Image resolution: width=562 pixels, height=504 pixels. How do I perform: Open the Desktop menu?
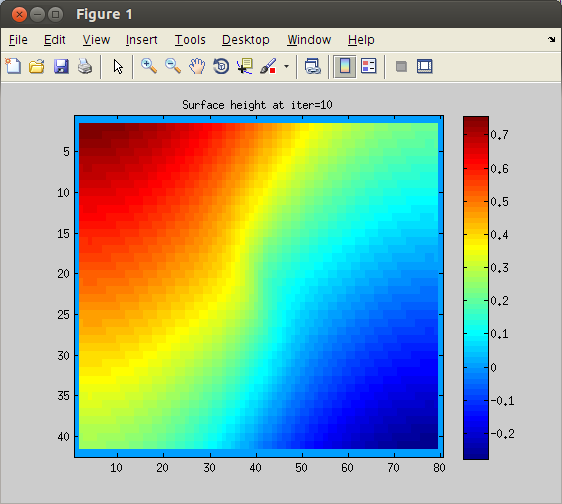click(246, 40)
